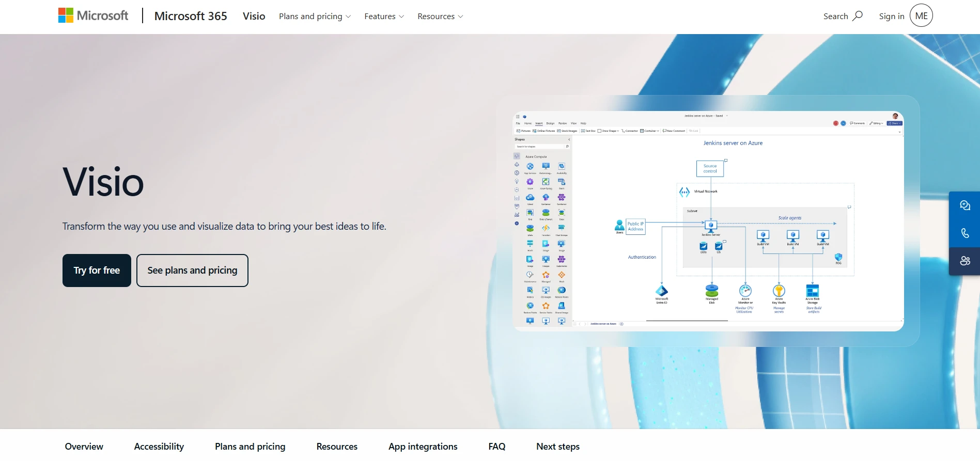Image resolution: width=980 pixels, height=461 pixels.
Task: Go to the Accessibility section tab
Action: [159, 447]
